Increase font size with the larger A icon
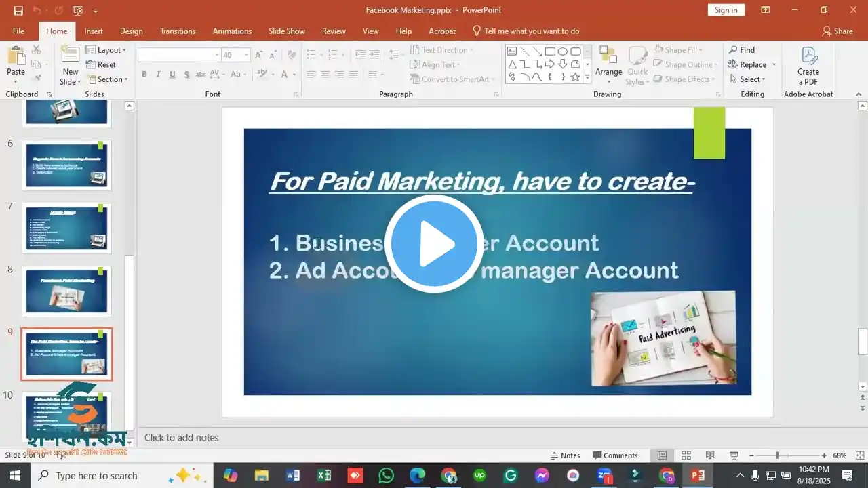Viewport: 868px width, 488px height. 259,55
